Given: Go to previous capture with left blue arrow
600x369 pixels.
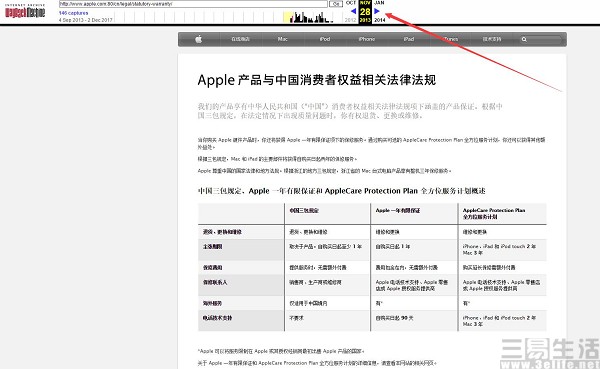Looking at the screenshot, I should click(353, 11).
